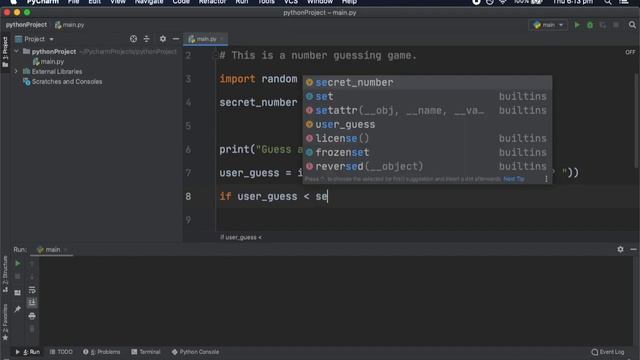Choose secret_number from the completion list

coord(427,82)
